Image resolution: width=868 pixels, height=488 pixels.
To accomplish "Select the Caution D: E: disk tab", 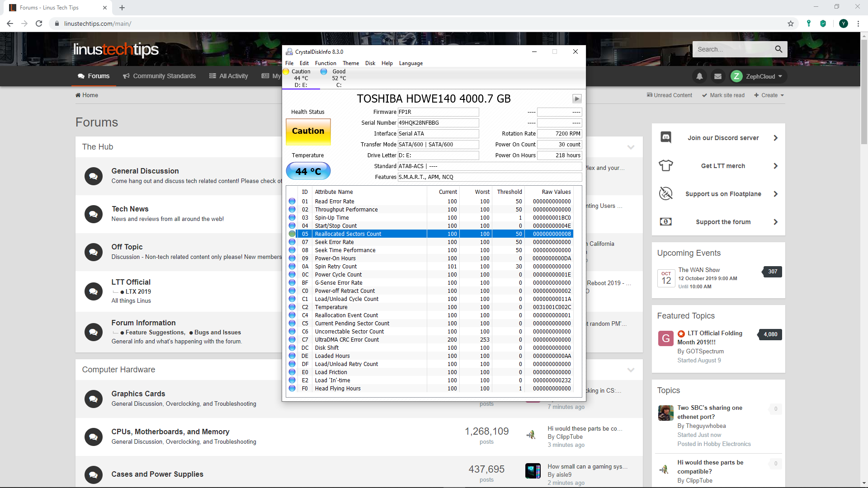I will [x=301, y=78].
